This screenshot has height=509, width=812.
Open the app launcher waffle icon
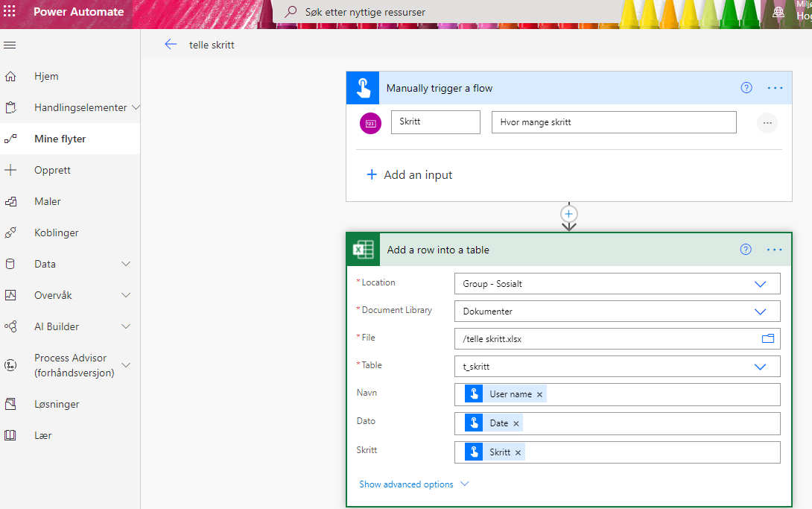point(10,11)
